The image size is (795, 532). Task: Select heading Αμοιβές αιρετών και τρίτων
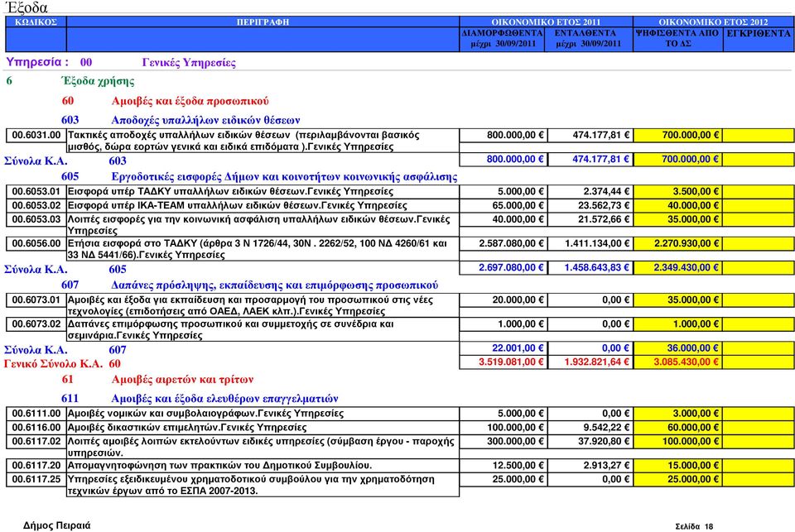182,380
